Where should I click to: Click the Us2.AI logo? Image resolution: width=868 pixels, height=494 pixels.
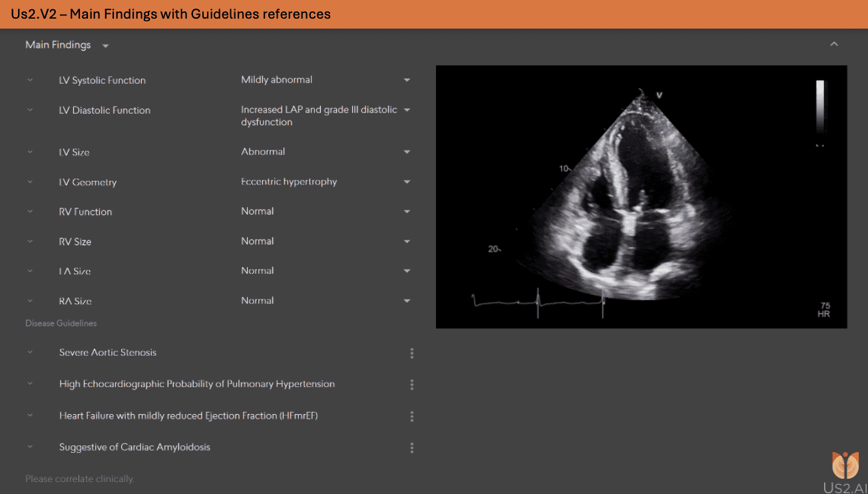(845, 467)
